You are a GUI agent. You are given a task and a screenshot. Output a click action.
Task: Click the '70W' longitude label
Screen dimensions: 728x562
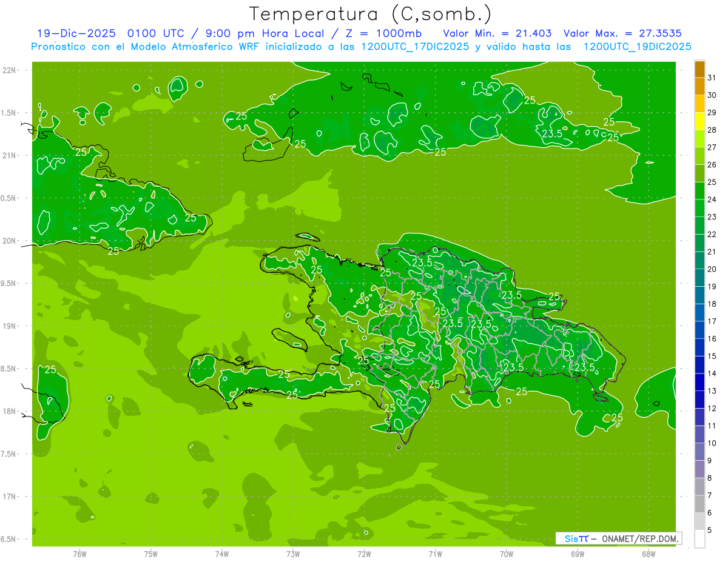[506, 554]
